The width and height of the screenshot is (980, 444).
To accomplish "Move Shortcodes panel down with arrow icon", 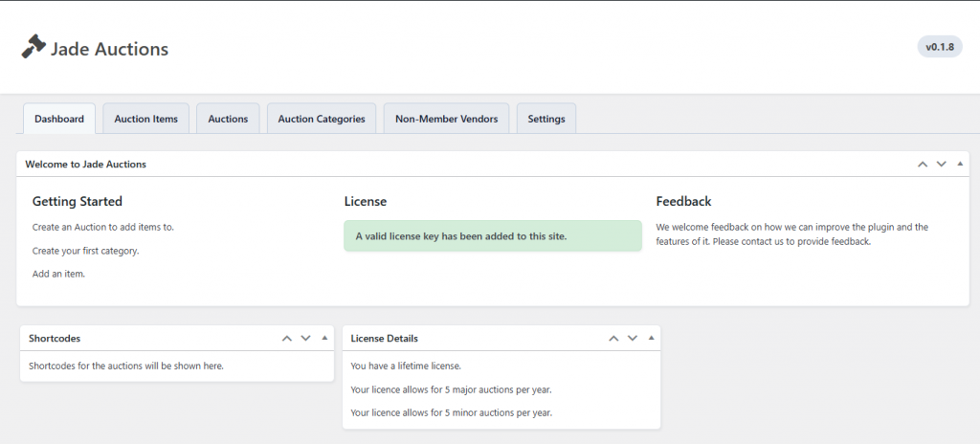I will 305,338.
